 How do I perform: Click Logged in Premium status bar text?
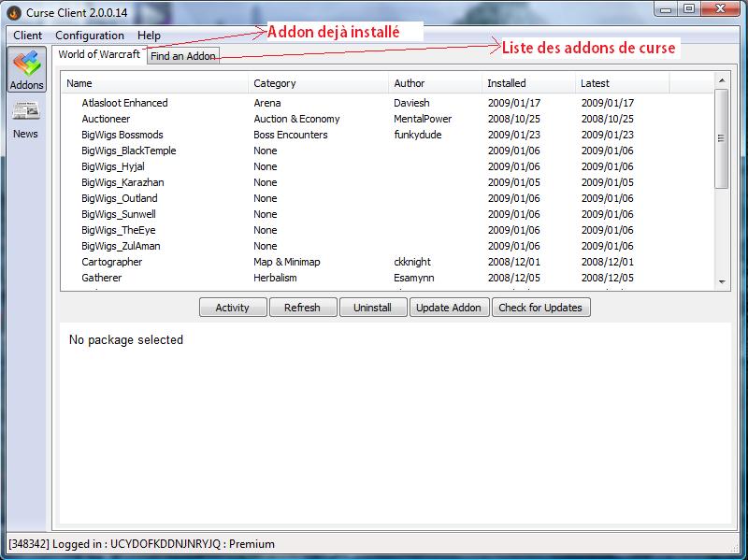pyautogui.click(x=142, y=544)
